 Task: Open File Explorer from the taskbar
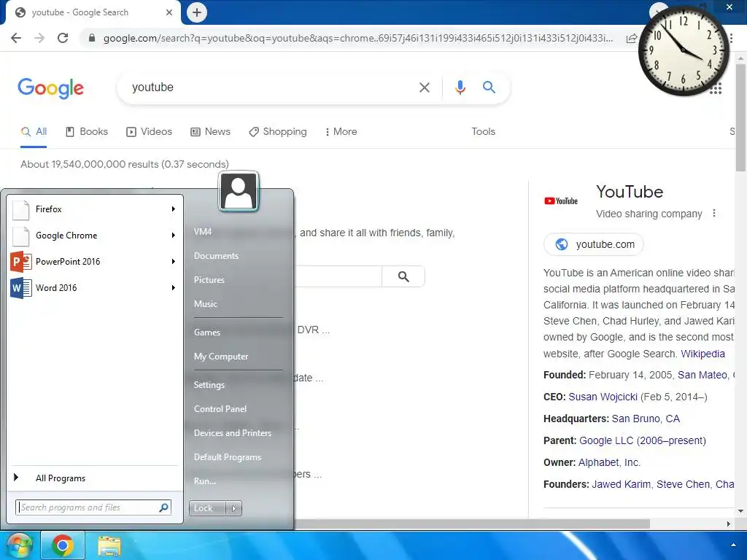[x=109, y=546]
